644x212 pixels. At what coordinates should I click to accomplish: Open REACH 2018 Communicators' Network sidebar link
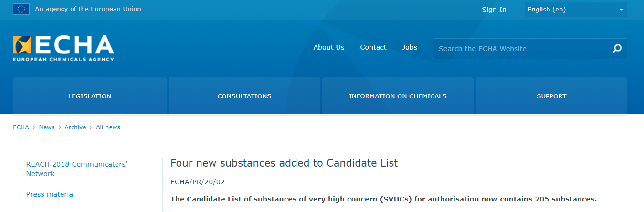point(77,169)
